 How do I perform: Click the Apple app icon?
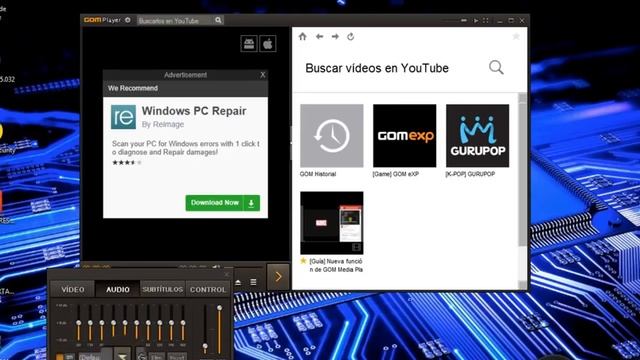(x=268, y=44)
